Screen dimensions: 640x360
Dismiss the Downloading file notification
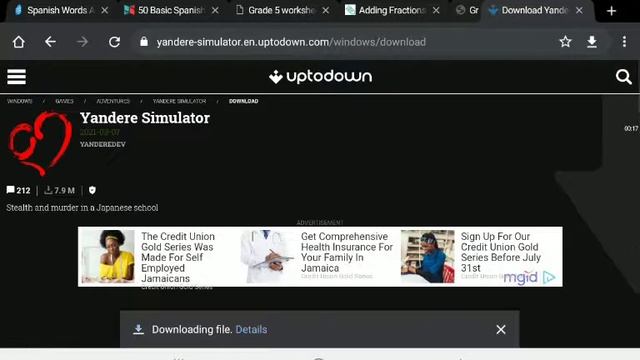501,329
